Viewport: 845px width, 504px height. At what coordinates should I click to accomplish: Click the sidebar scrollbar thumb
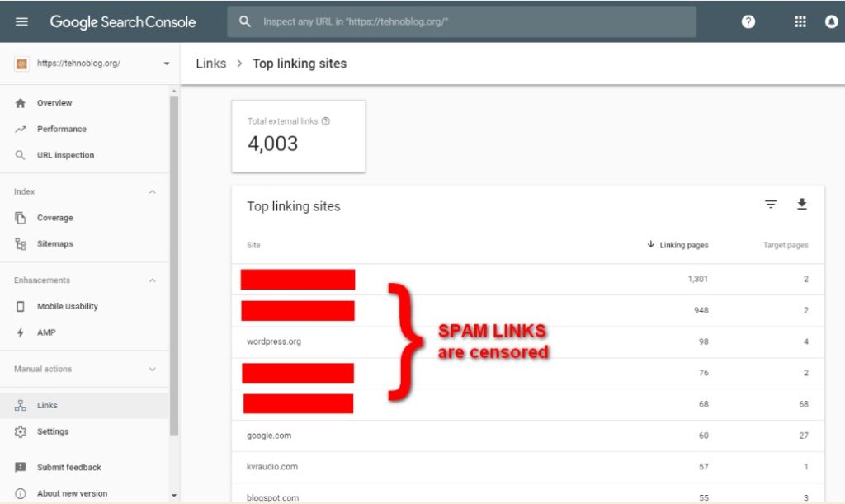click(174, 265)
